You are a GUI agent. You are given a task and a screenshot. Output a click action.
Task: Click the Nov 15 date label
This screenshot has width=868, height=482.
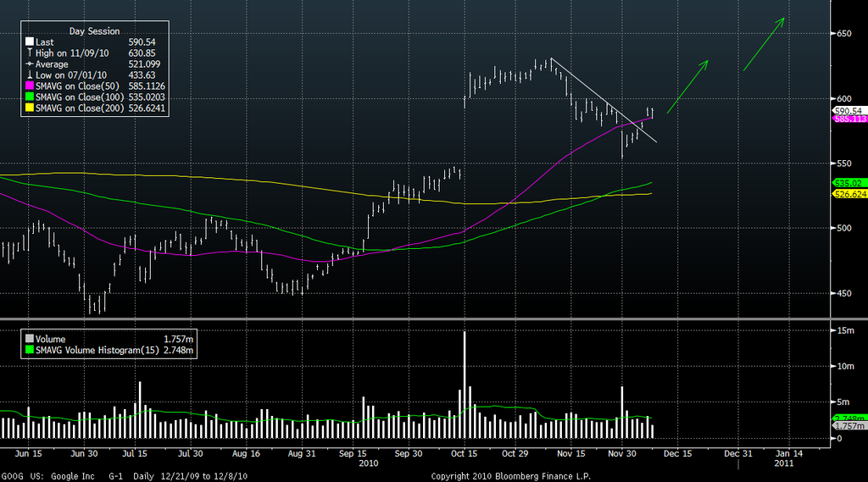pos(571,453)
